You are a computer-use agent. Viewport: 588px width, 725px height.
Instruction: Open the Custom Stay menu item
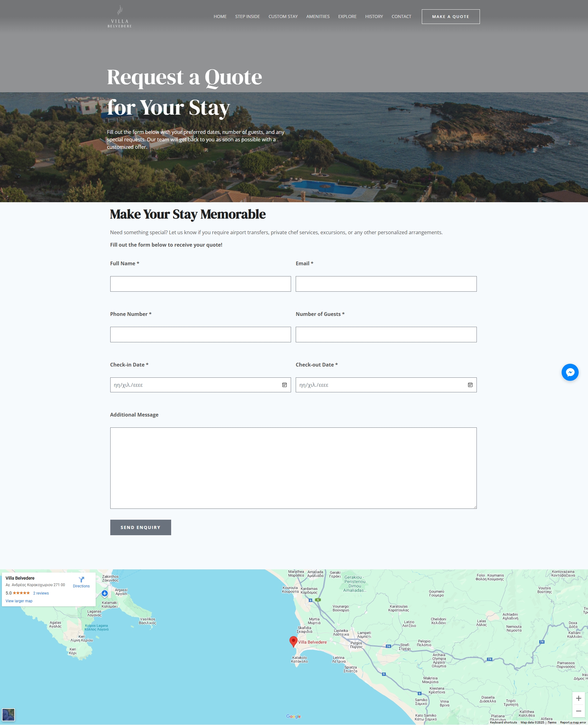tap(283, 16)
